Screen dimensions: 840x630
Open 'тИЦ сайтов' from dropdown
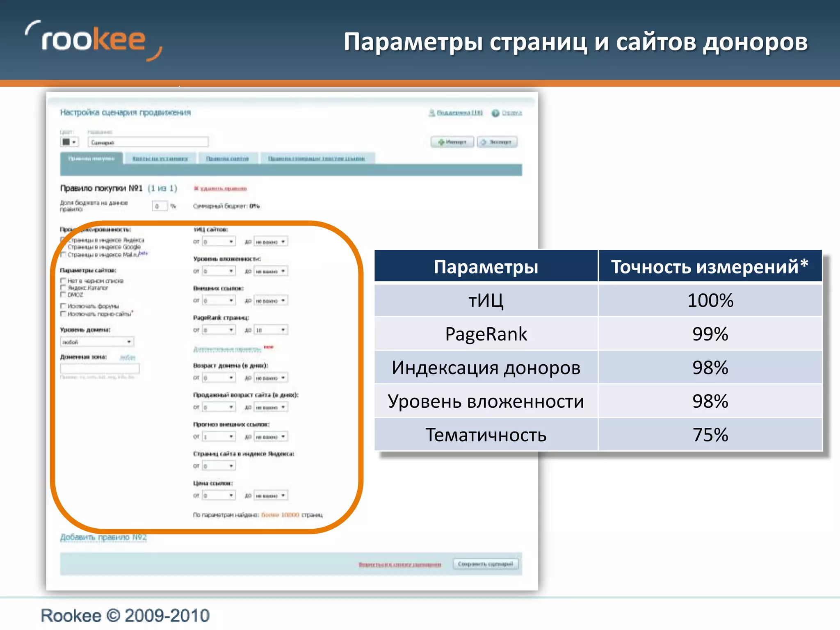click(219, 242)
